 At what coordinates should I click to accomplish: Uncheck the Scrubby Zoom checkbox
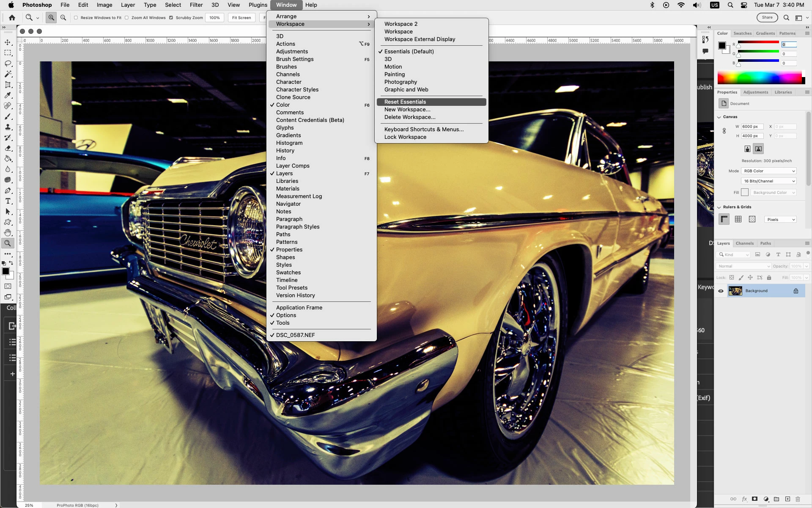click(x=171, y=18)
